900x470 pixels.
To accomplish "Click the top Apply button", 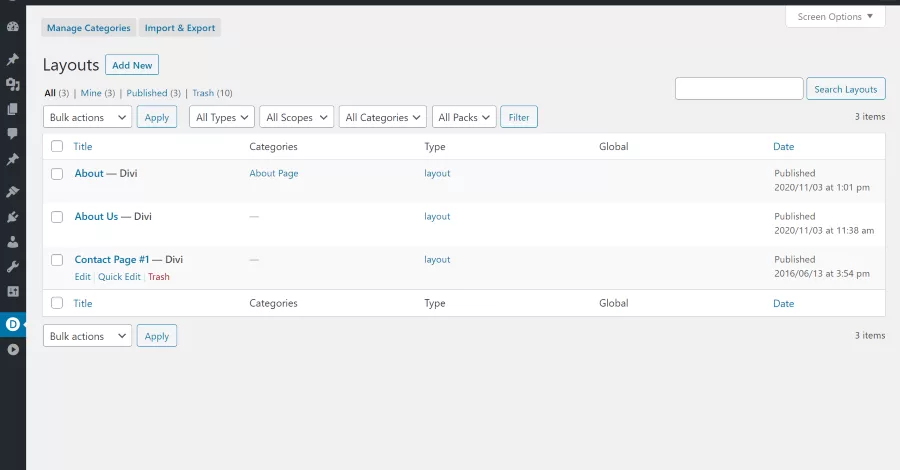I will (x=157, y=117).
